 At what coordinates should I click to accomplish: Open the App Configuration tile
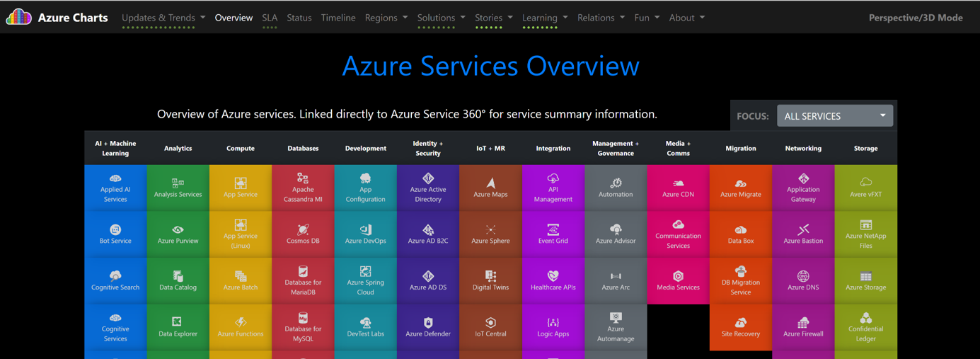point(366,188)
